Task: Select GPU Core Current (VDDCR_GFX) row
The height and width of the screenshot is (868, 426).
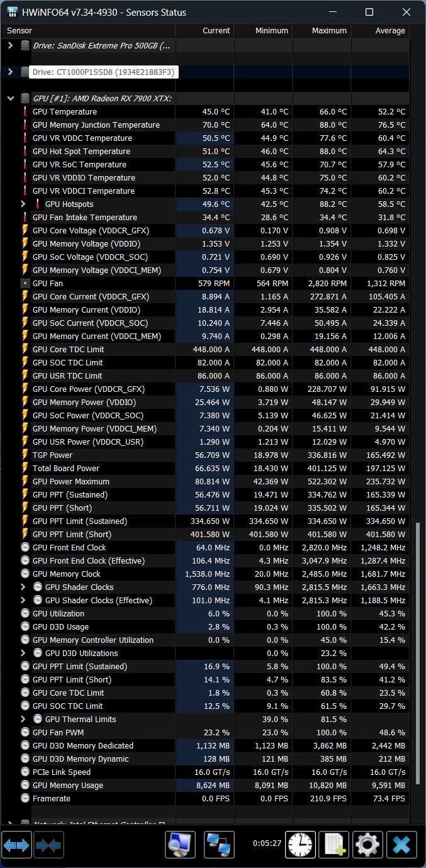Action: (x=205, y=296)
